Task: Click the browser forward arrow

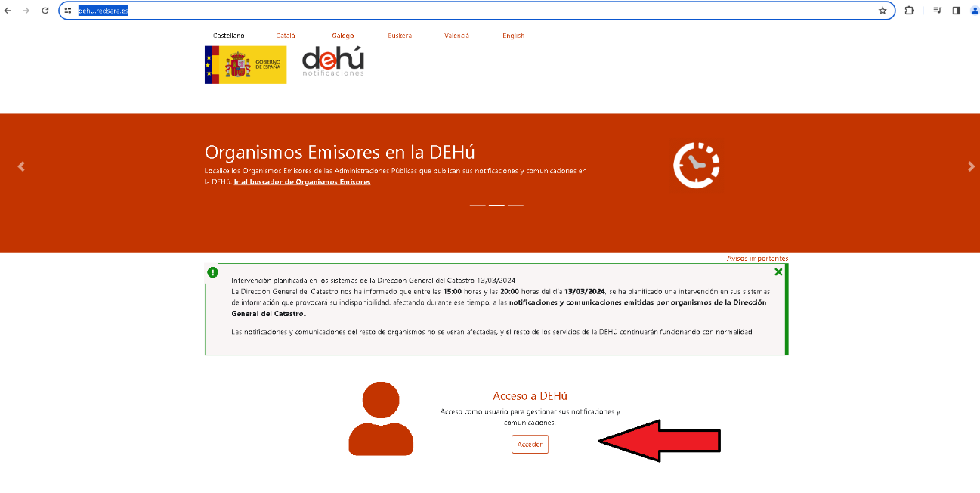Action: 26,11
